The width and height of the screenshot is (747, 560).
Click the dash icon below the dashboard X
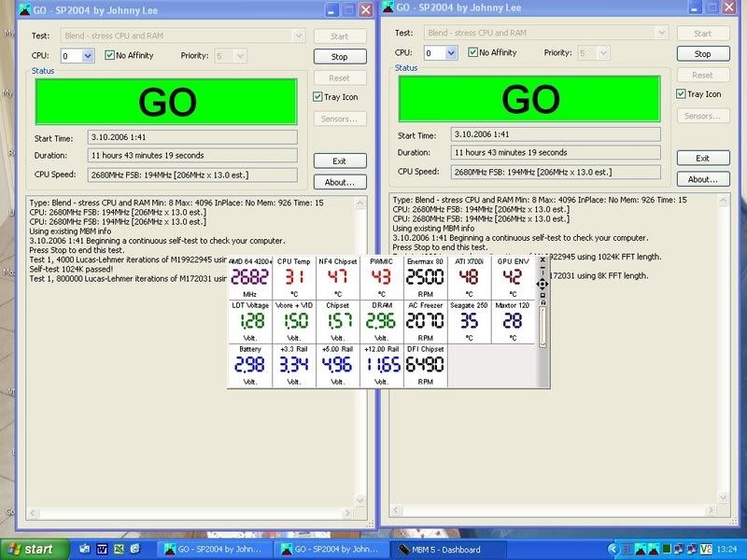(543, 268)
